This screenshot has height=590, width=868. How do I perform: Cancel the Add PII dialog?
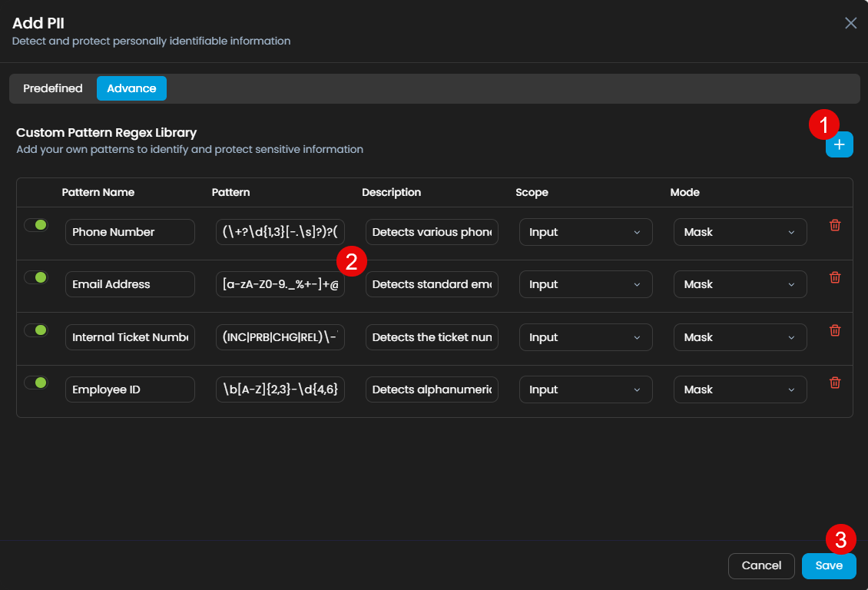[x=761, y=566]
